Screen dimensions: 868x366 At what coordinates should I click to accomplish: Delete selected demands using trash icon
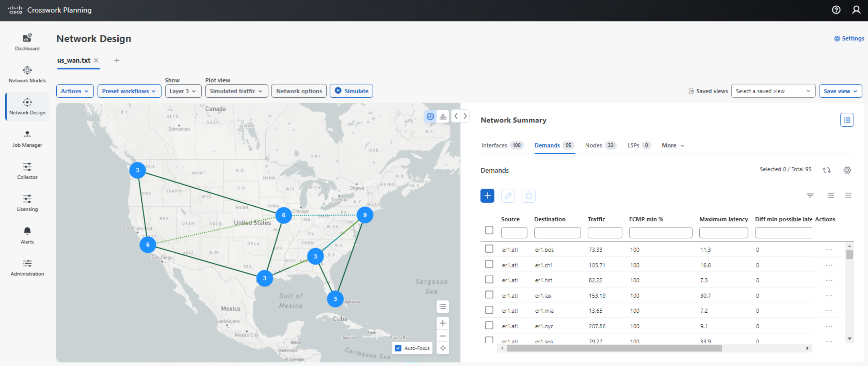528,196
